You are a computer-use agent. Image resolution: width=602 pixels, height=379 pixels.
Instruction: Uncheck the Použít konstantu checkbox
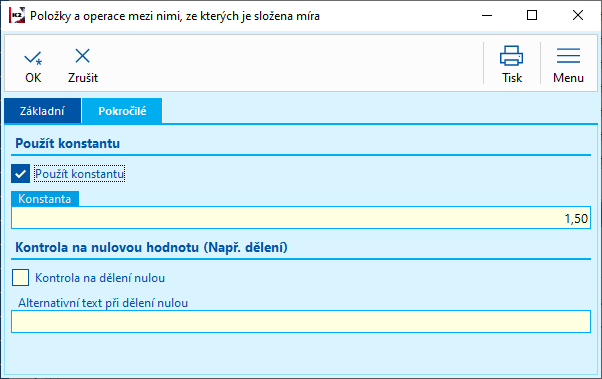[20, 174]
